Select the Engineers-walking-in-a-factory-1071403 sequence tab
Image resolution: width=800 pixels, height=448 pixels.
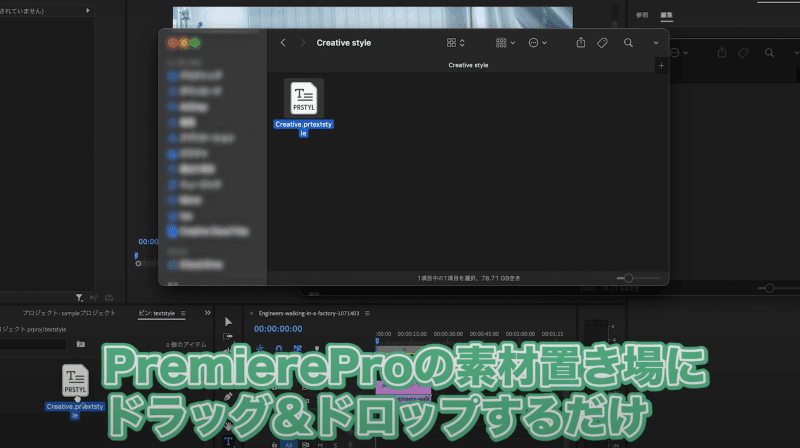click(309, 313)
